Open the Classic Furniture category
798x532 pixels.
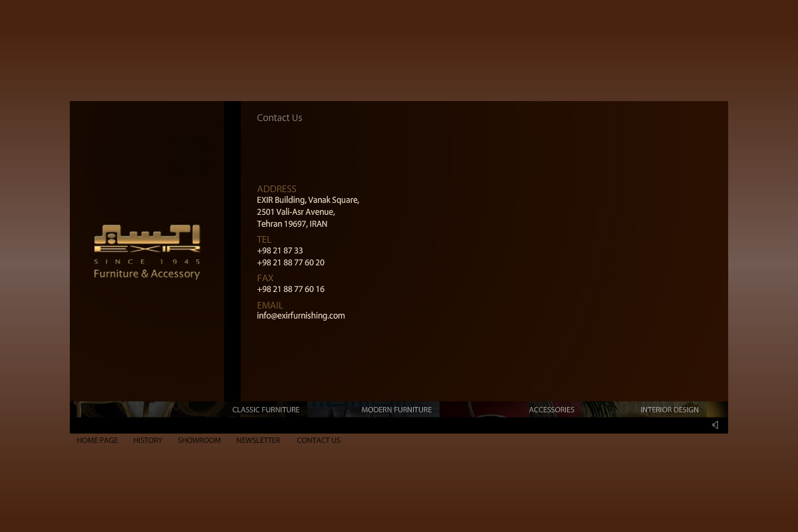click(265, 410)
